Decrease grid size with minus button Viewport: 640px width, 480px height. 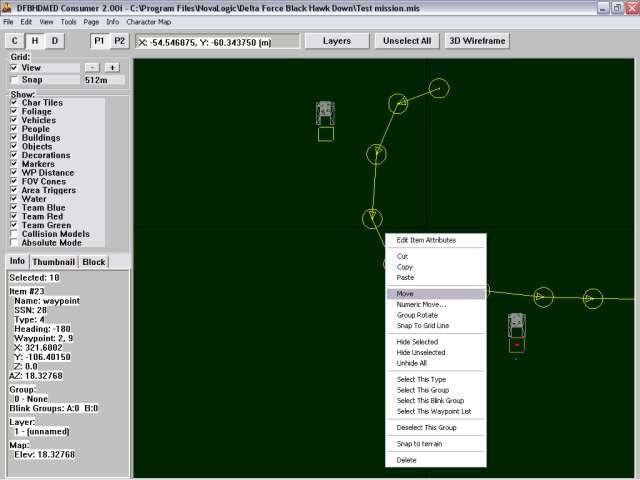pyautogui.click(x=92, y=67)
